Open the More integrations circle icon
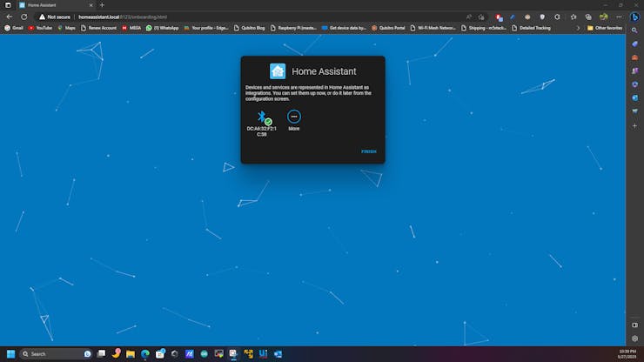This screenshot has width=644, height=362. pyautogui.click(x=293, y=117)
